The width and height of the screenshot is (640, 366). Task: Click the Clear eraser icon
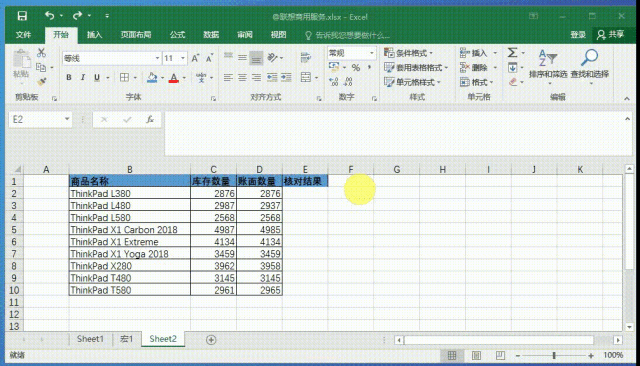tap(513, 82)
